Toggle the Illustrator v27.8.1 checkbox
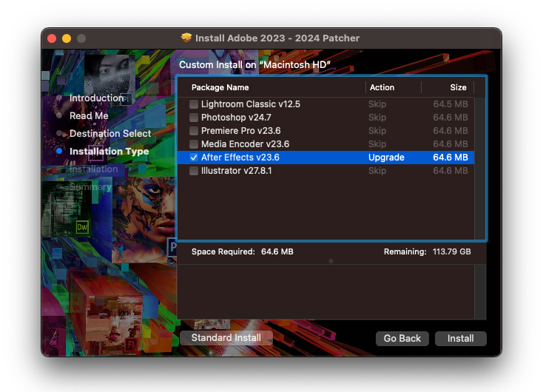Screen dimensions: 543x392 (194, 171)
